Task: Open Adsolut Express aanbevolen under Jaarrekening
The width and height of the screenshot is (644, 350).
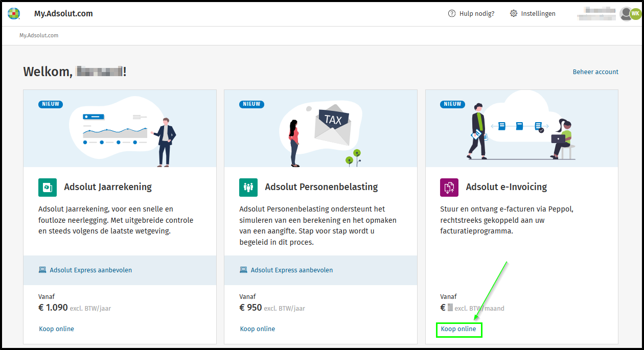Action: 90,270
